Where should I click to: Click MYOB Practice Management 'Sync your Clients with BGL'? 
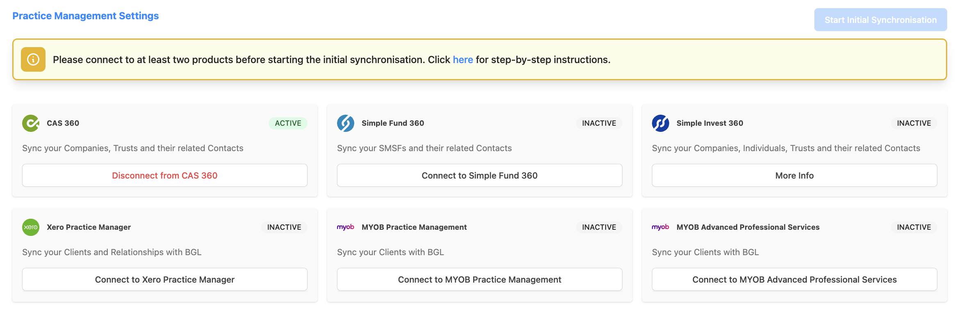(x=390, y=252)
